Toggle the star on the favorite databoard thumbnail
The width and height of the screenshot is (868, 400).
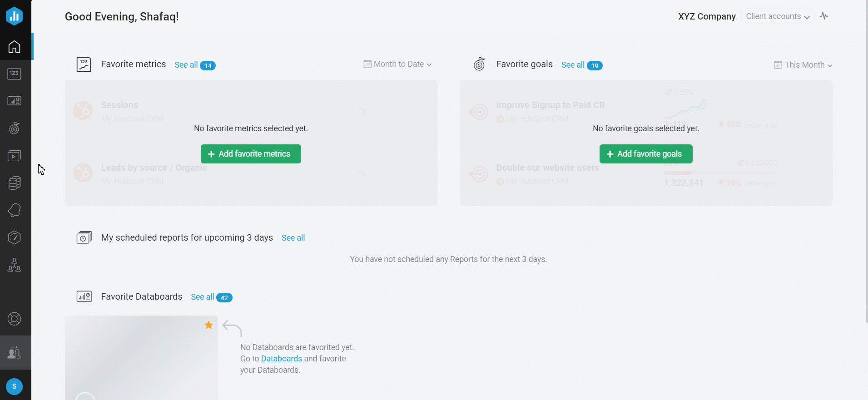point(208,325)
